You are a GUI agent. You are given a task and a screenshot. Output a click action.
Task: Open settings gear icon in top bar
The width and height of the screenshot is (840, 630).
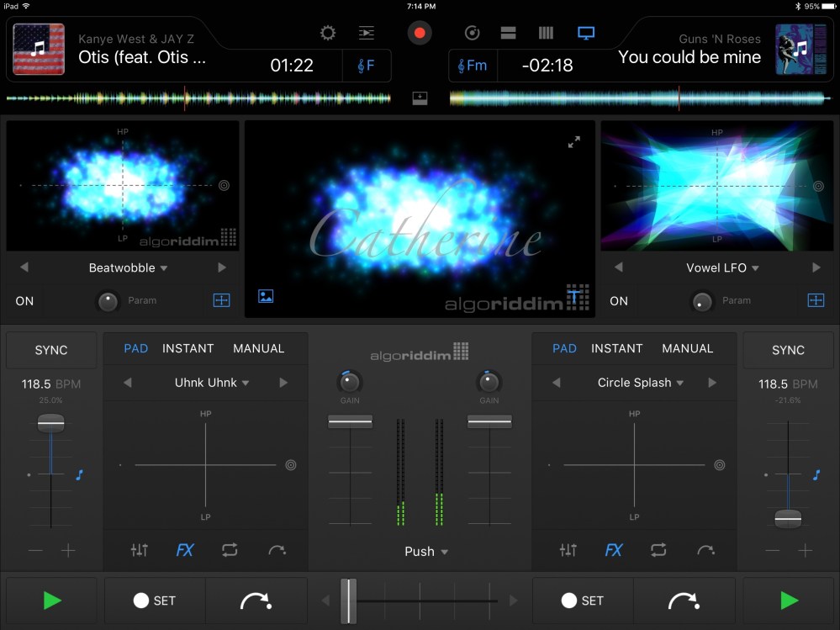[x=328, y=33]
